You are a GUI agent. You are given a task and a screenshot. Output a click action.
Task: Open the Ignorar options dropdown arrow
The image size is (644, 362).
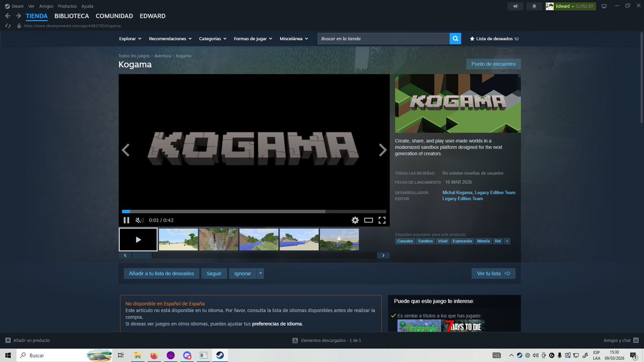pos(260,274)
